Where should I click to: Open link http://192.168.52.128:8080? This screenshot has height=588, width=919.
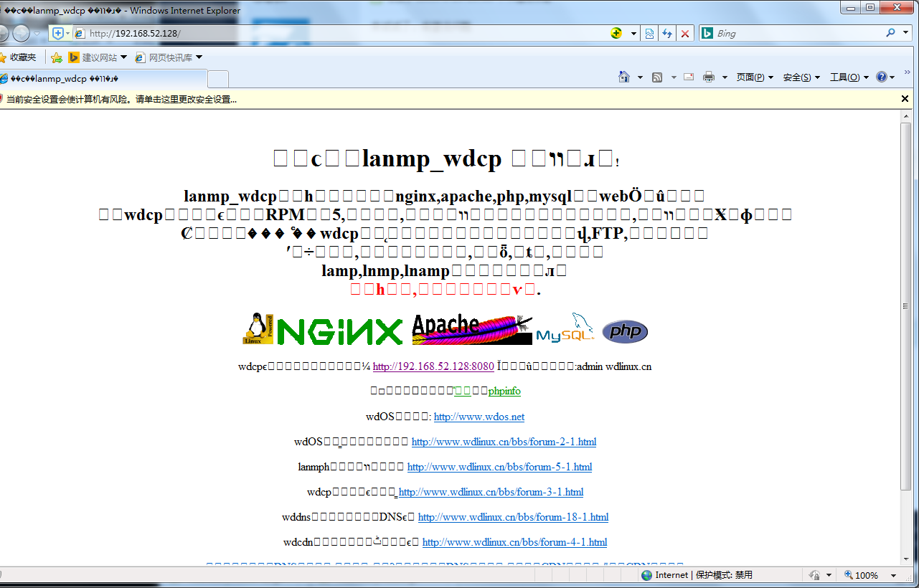pos(433,366)
